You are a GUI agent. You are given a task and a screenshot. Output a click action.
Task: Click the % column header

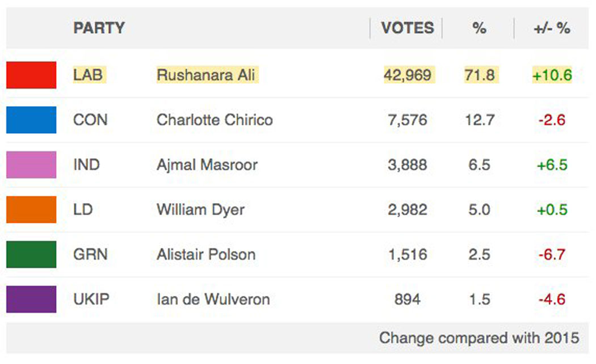[x=479, y=28]
